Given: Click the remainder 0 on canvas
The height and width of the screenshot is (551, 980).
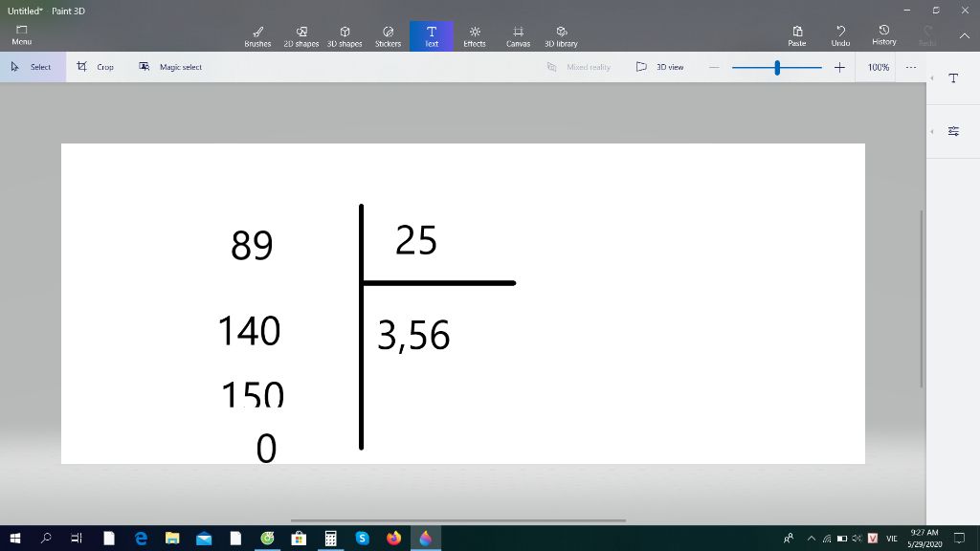Looking at the screenshot, I should tap(266, 448).
